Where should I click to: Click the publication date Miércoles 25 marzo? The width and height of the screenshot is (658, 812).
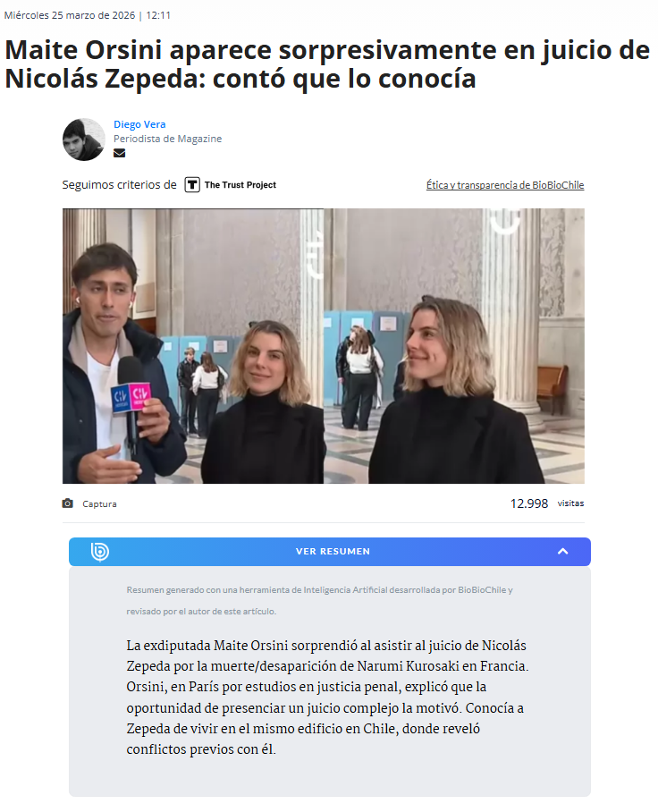click(x=70, y=15)
